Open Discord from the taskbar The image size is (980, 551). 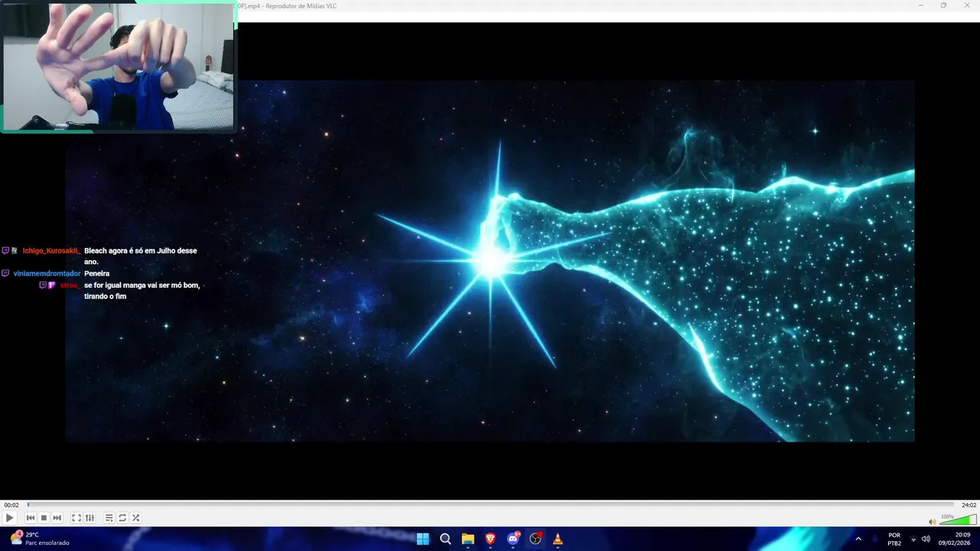(513, 539)
